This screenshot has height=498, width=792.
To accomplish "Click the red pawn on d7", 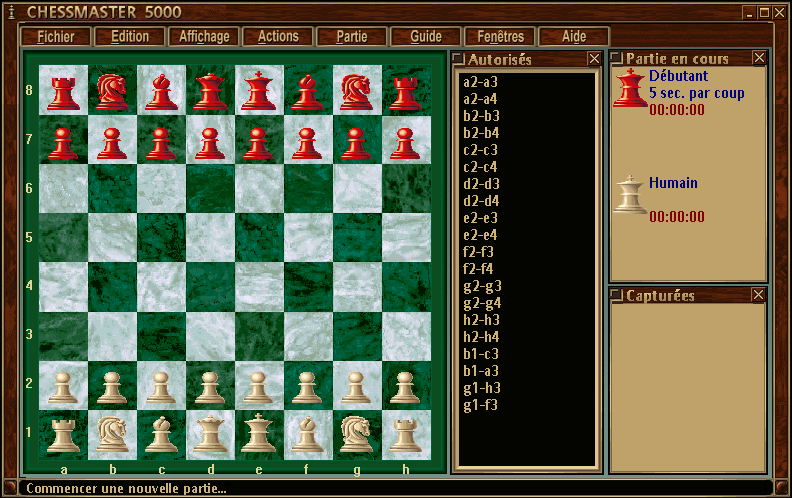I will [210, 143].
